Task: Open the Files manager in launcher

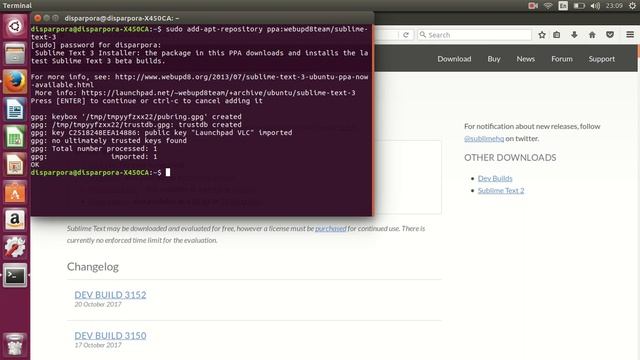Action: click(x=15, y=54)
